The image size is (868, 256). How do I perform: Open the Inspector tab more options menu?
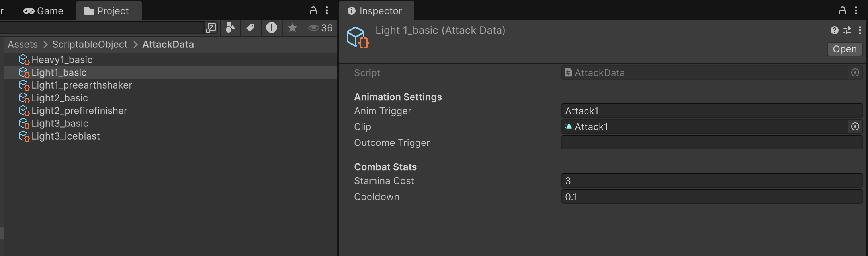(856, 11)
